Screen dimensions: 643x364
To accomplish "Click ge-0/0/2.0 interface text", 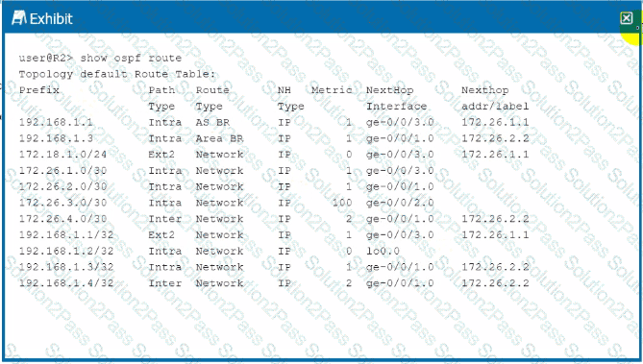I will point(400,203).
